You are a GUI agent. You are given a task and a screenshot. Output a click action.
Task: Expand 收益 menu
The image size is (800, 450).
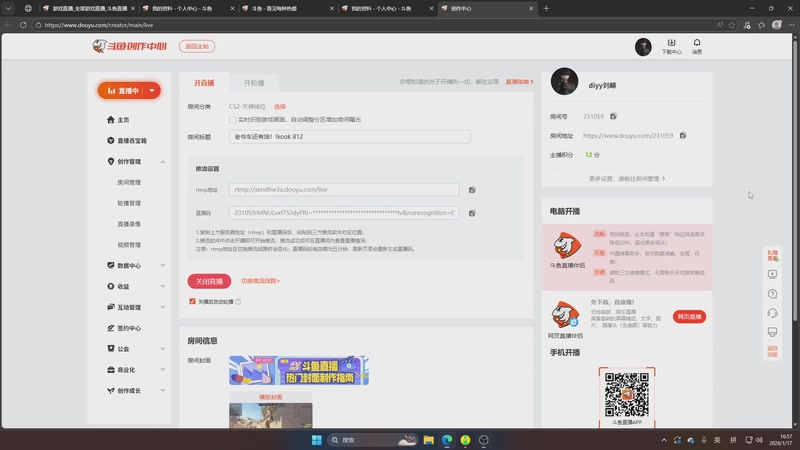pyautogui.click(x=162, y=287)
